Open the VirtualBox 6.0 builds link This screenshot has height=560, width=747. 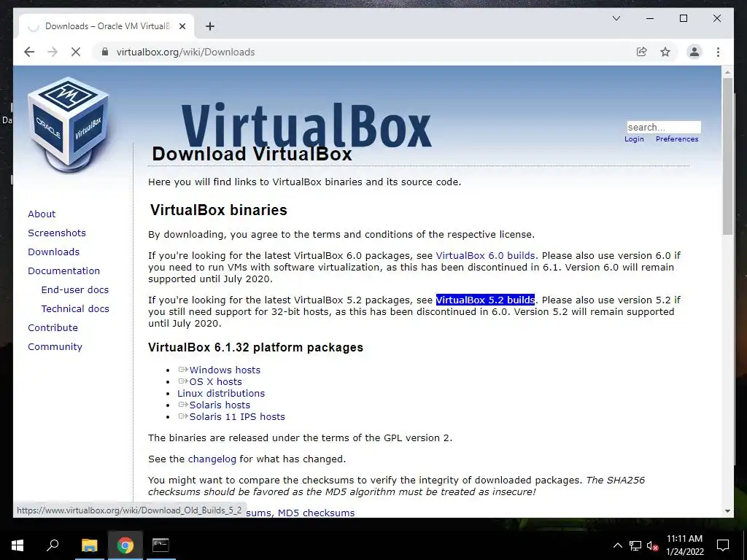[x=485, y=255]
